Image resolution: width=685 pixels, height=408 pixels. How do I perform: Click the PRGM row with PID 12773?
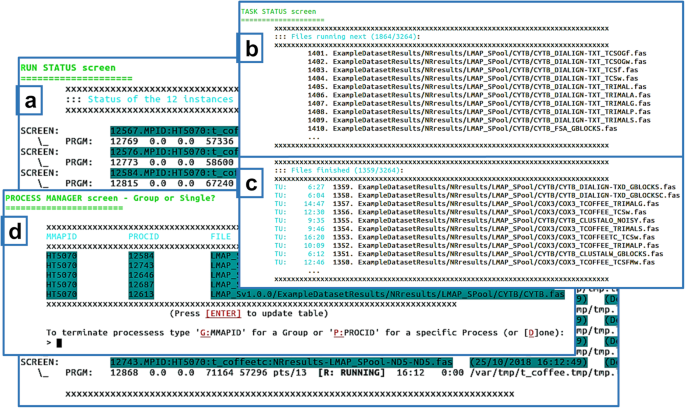[149, 162]
